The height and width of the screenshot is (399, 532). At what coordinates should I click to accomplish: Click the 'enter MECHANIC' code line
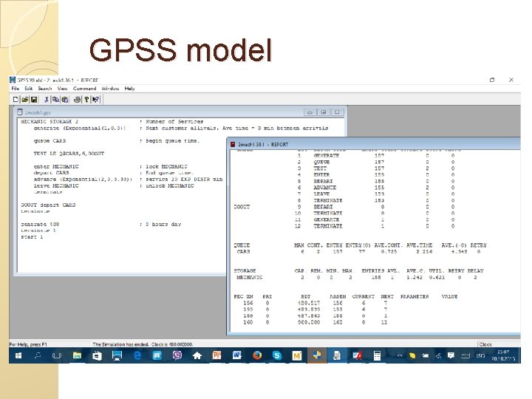point(56,166)
